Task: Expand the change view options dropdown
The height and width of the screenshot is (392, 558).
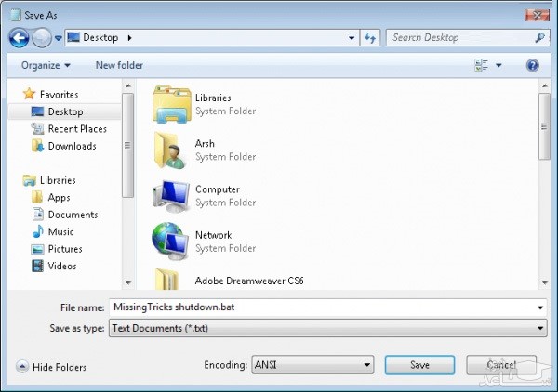Action: click(498, 66)
